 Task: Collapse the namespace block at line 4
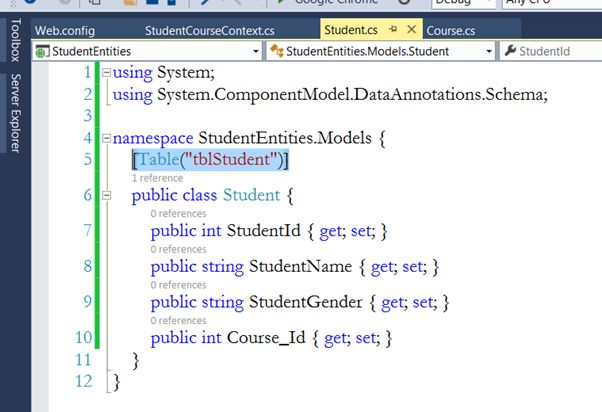coord(106,138)
